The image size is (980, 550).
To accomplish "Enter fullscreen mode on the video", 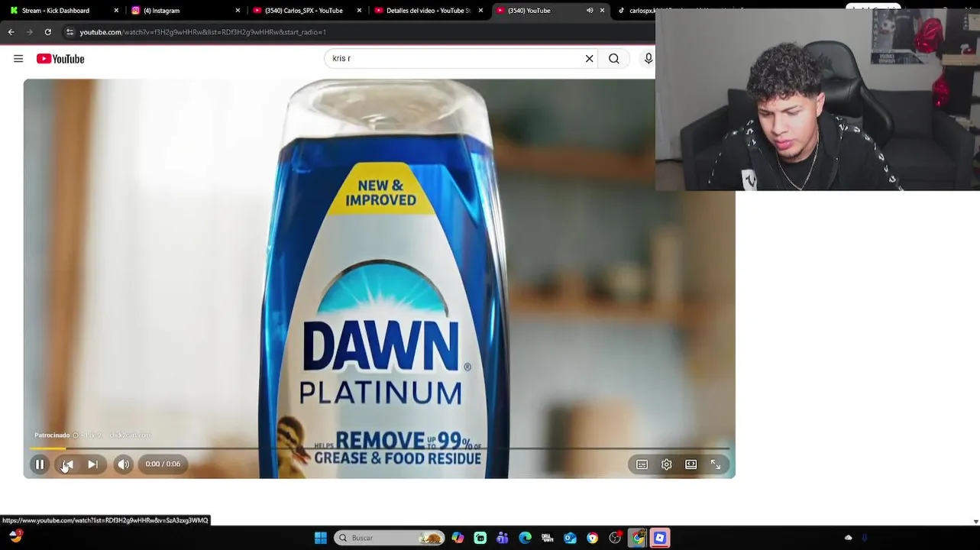I will pyautogui.click(x=716, y=464).
